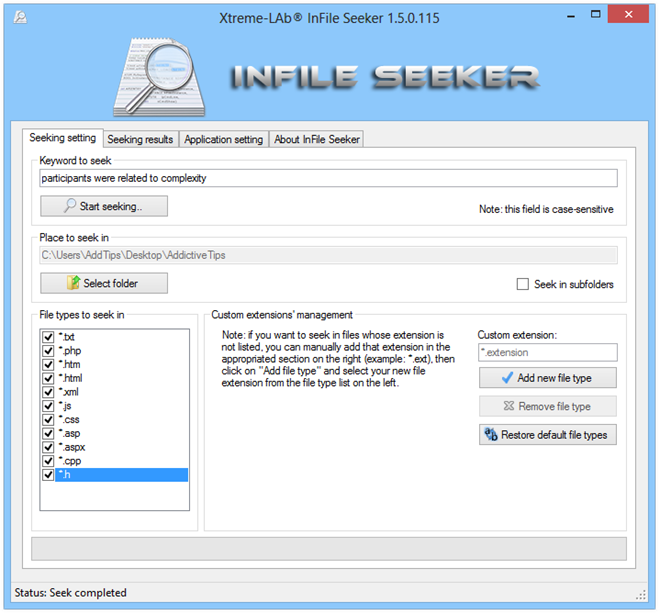
Task: Click the 'Custom extension:' label
Action: [x=517, y=335]
